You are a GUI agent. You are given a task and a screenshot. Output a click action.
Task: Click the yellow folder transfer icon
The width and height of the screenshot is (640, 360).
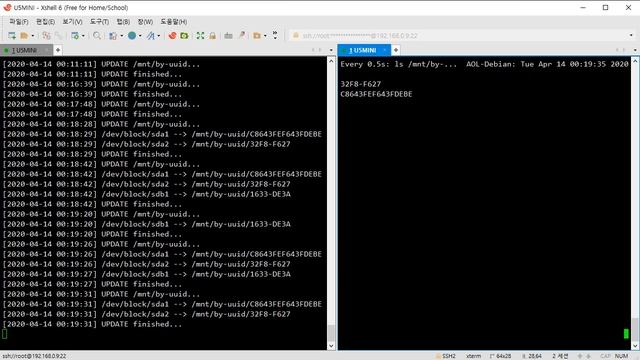coord(257,36)
